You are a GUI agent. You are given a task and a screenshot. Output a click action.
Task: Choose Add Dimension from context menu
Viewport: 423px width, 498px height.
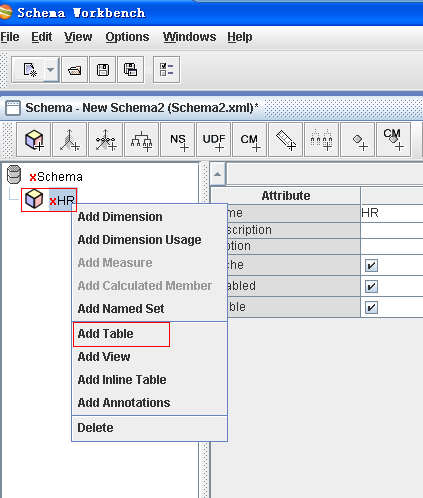[x=149, y=217]
